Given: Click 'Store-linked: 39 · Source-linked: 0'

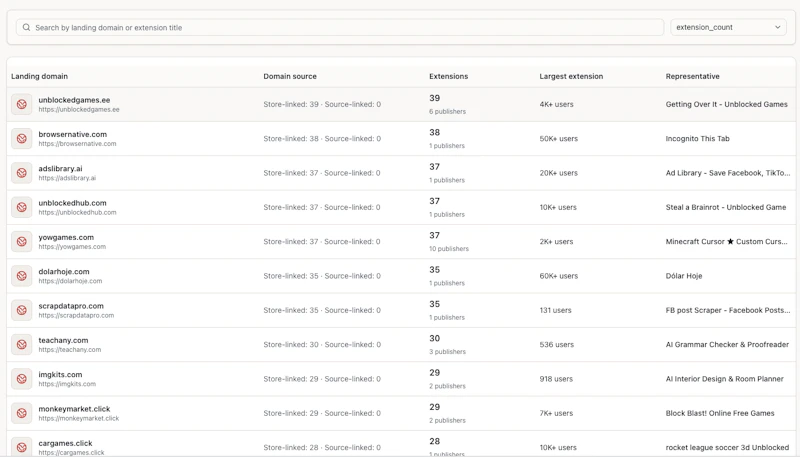Looking at the screenshot, I should 322,105.
